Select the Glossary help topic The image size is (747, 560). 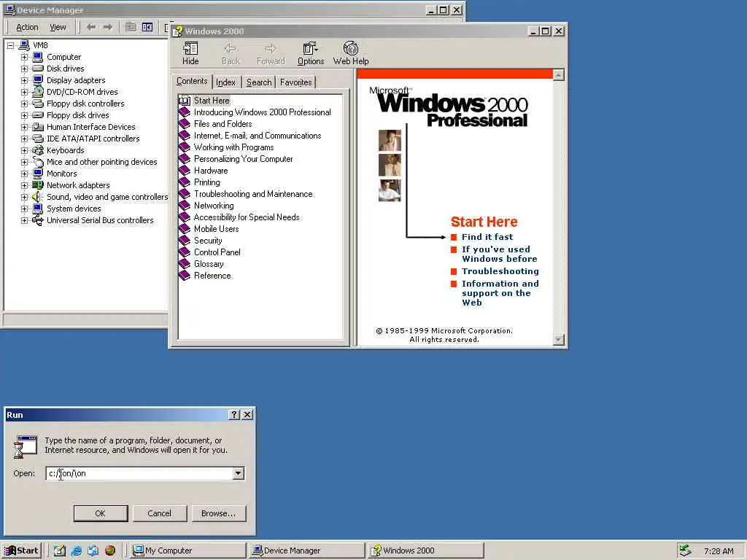[x=208, y=264]
